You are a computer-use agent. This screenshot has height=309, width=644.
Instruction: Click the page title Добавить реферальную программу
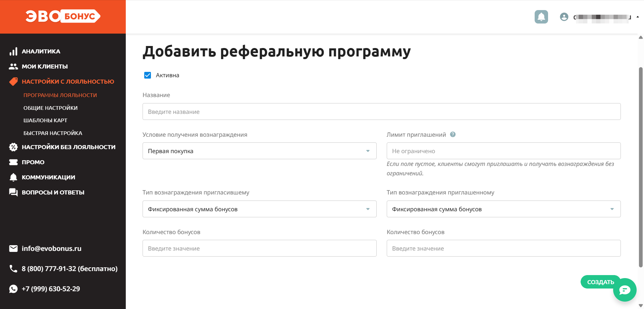click(x=277, y=52)
